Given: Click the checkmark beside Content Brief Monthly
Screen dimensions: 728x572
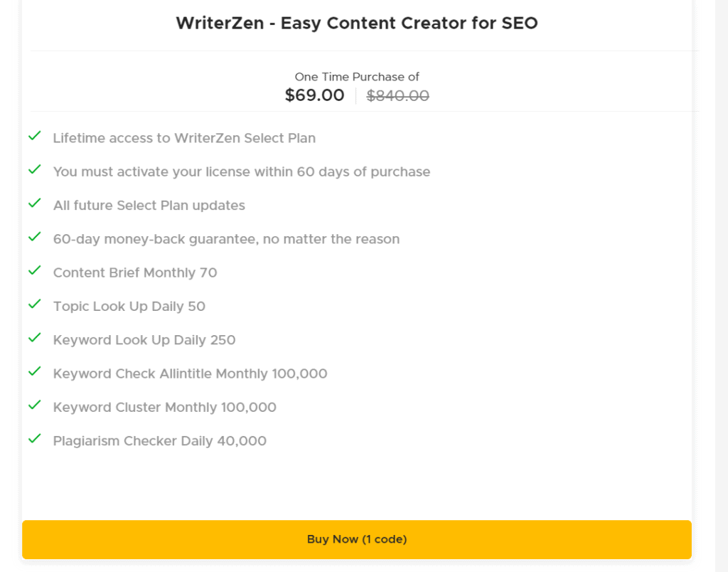Looking at the screenshot, I should [x=34, y=271].
